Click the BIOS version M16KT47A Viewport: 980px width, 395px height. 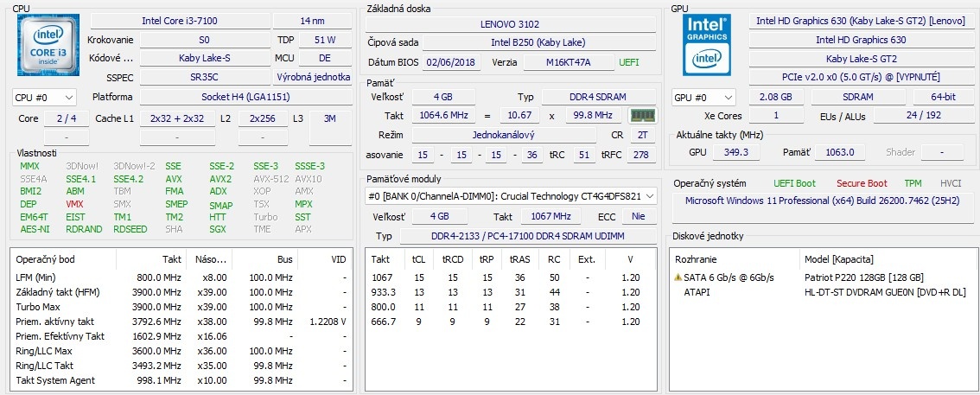pos(568,62)
